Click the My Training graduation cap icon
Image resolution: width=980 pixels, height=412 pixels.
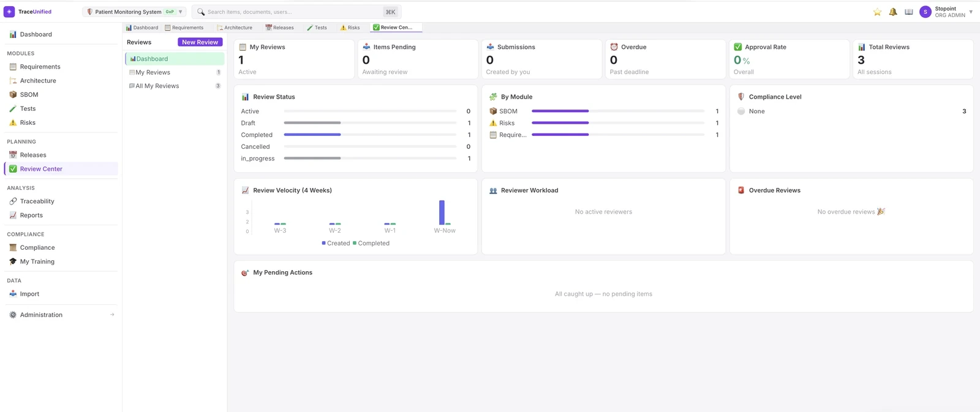click(13, 261)
